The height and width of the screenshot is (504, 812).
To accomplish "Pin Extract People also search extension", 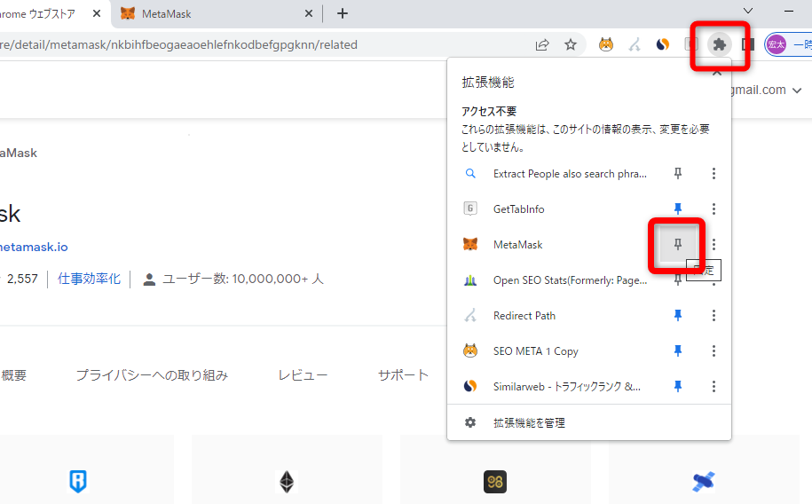I will pos(677,174).
